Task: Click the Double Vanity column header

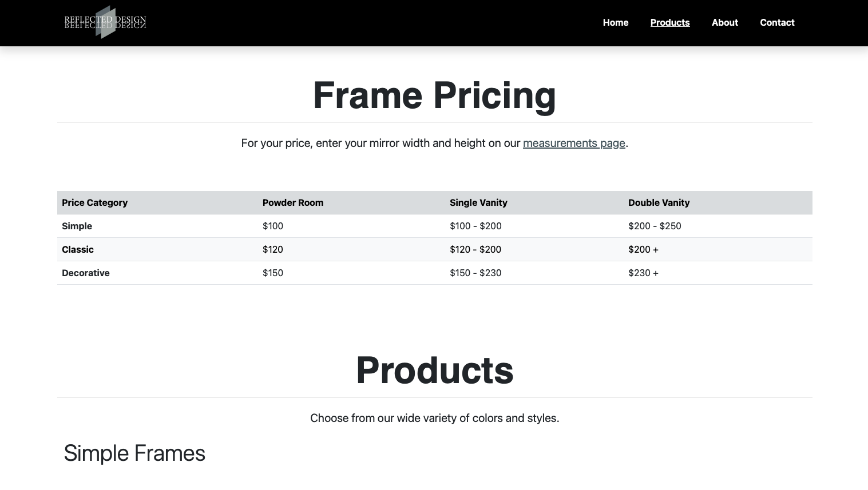Action: (x=659, y=202)
